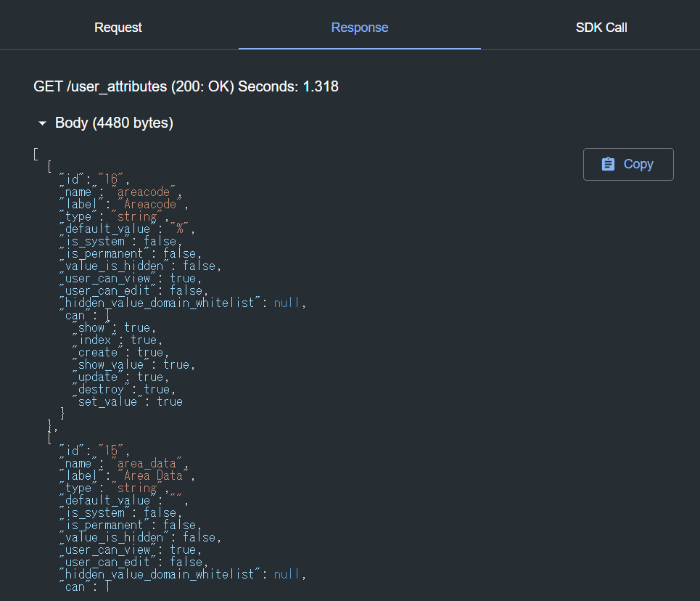Click the Copy button
This screenshot has height=601, width=700.
628,165
